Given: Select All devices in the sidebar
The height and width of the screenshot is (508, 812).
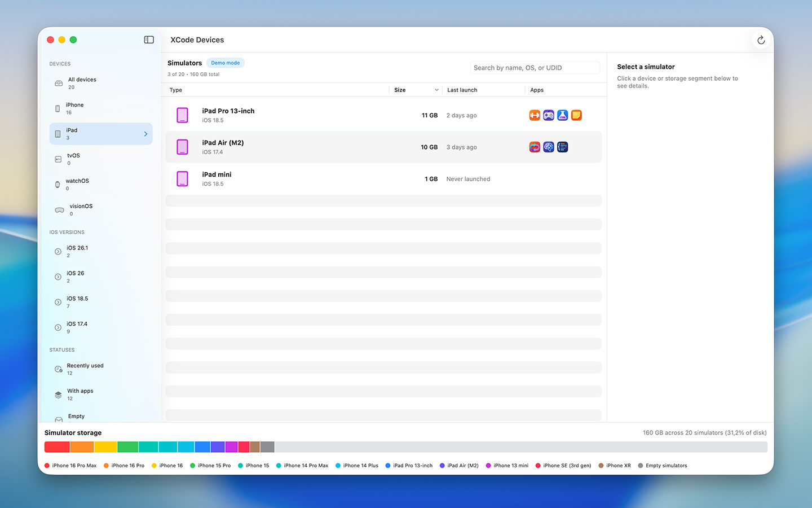Looking at the screenshot, I should 82,83.
